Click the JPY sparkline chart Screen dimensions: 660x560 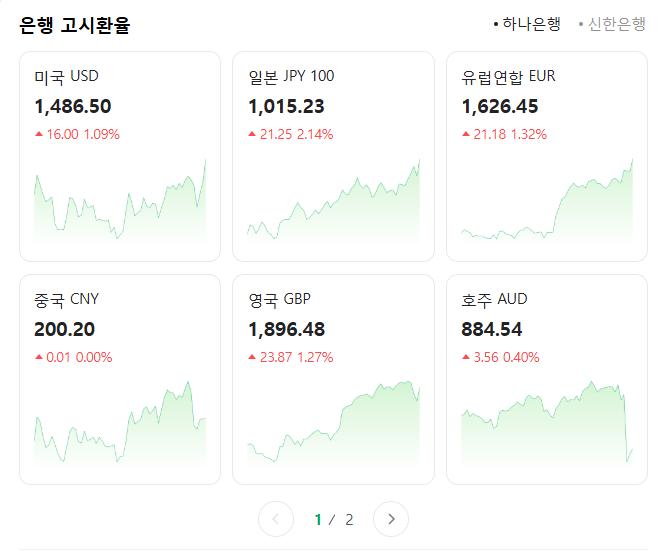point(333,200)
